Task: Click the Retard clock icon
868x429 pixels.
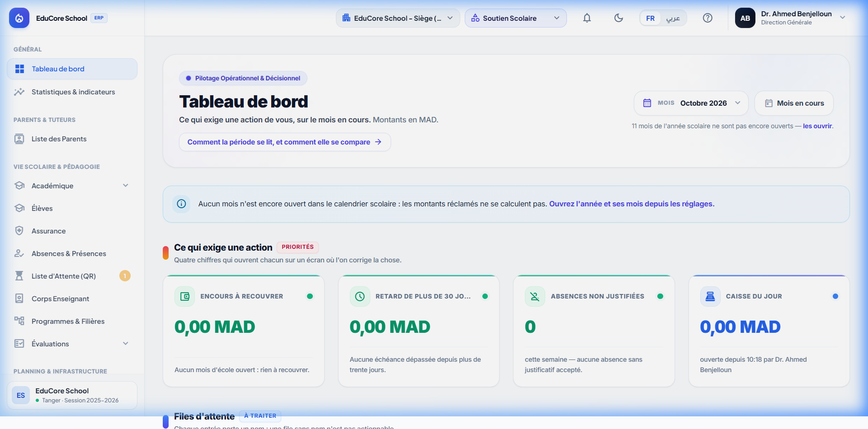Action: (x=360, y=296)
